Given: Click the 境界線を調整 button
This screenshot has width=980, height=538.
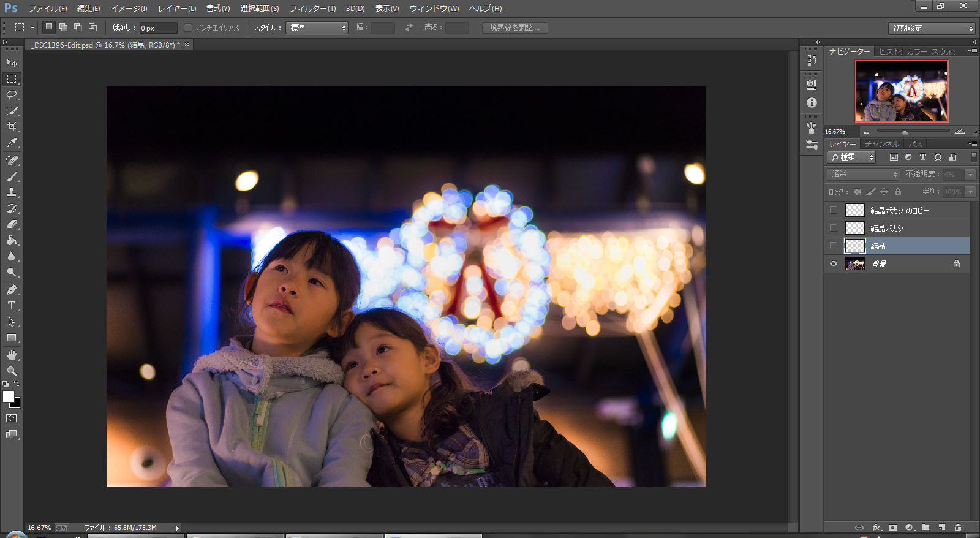Looking at the screenshot, I should coord(514,28).
